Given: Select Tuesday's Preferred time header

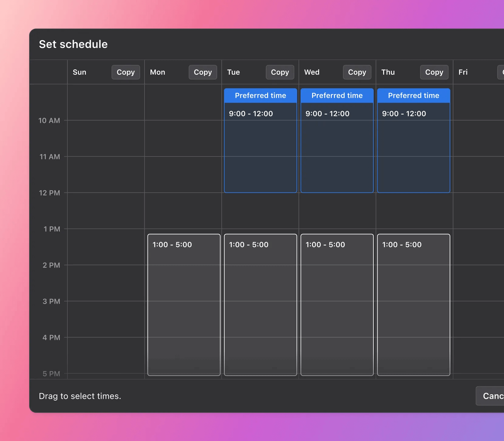Looking at the screenshot, I should (x=260, y=95).
